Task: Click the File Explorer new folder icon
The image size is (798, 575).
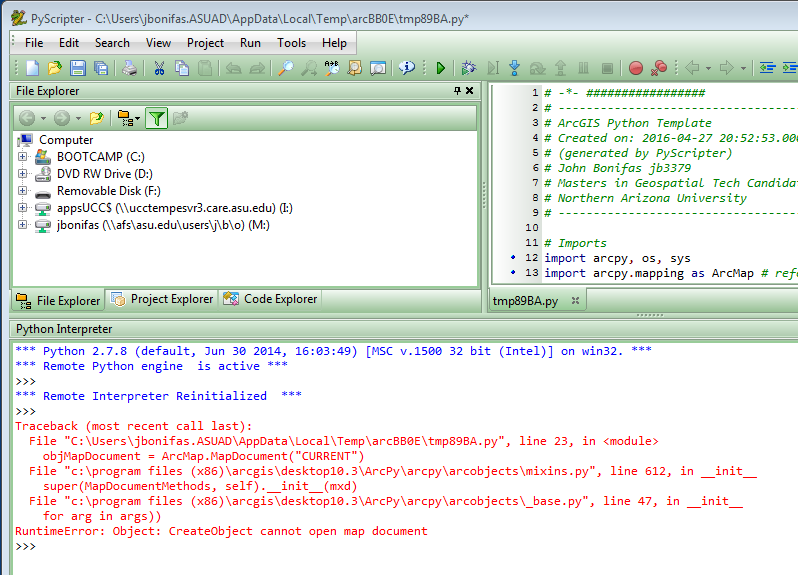Action: 180,118
